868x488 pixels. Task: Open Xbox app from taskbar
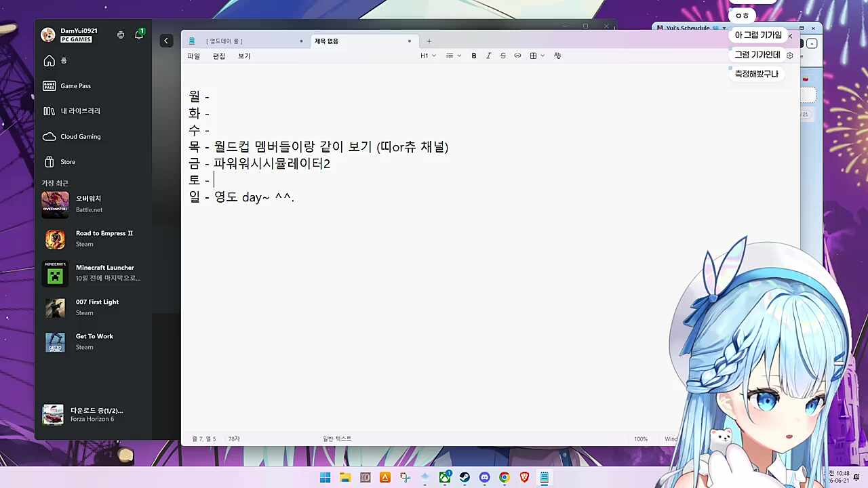tap(445, 478)
